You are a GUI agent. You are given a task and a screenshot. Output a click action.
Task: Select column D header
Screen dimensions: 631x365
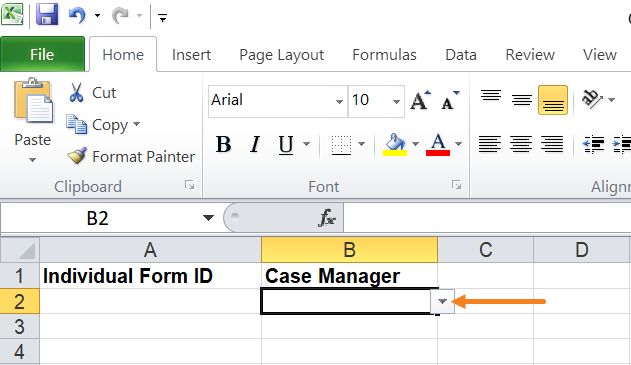582,250
